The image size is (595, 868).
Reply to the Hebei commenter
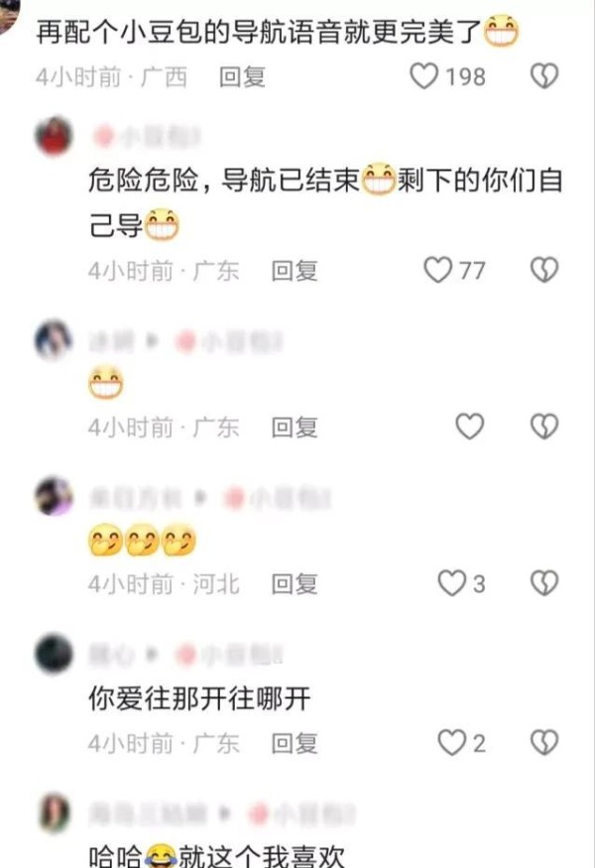coord(294,584)
